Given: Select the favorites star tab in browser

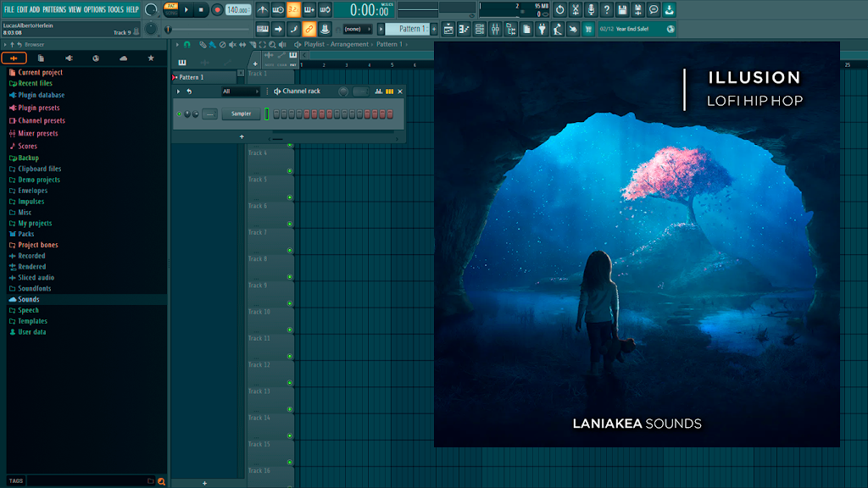Looking at the screenshot, I should tap(151, 58).
